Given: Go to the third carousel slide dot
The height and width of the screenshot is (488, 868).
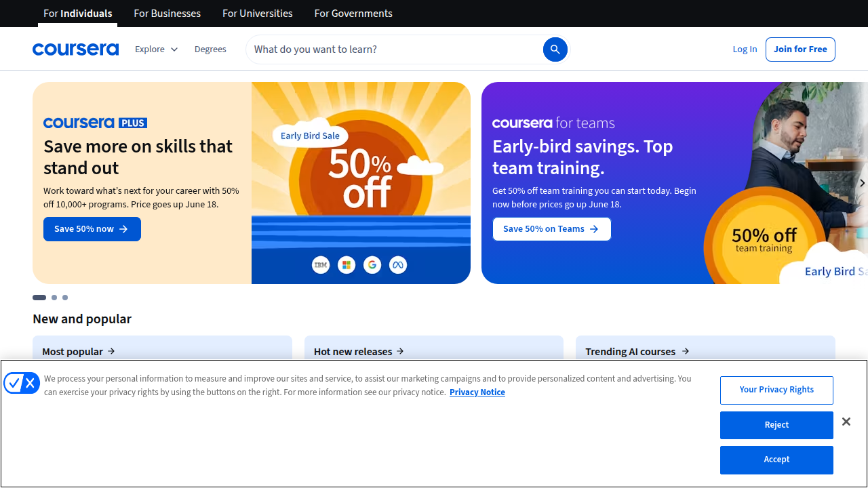Looking at the screenshot, I should coord(65,298).
